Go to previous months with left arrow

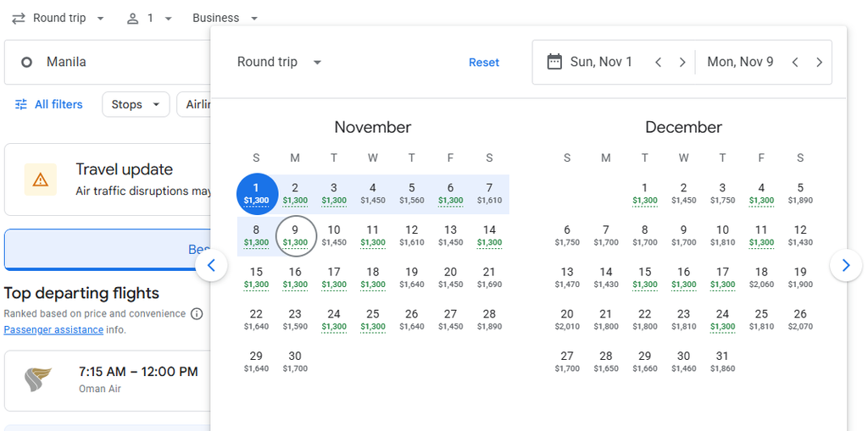(211, 266)
